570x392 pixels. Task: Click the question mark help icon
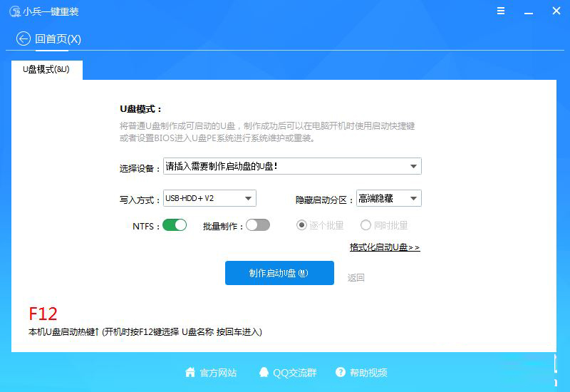click(x=341, y=372)
